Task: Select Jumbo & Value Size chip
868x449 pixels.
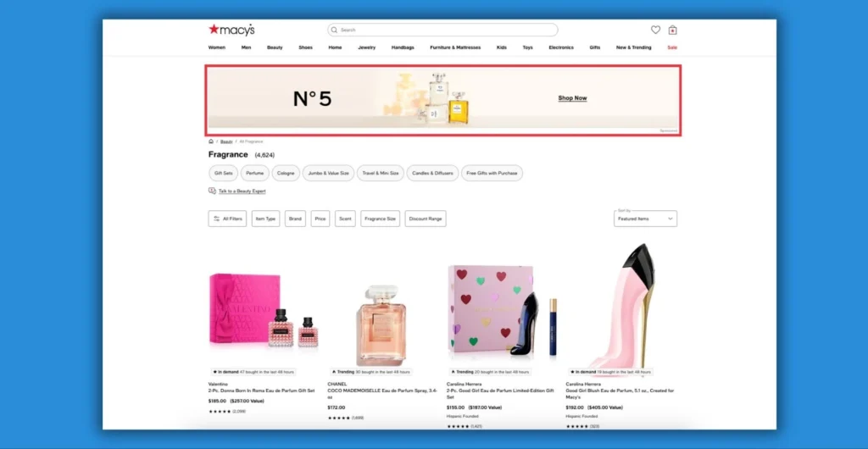Action: pos(328,173)
